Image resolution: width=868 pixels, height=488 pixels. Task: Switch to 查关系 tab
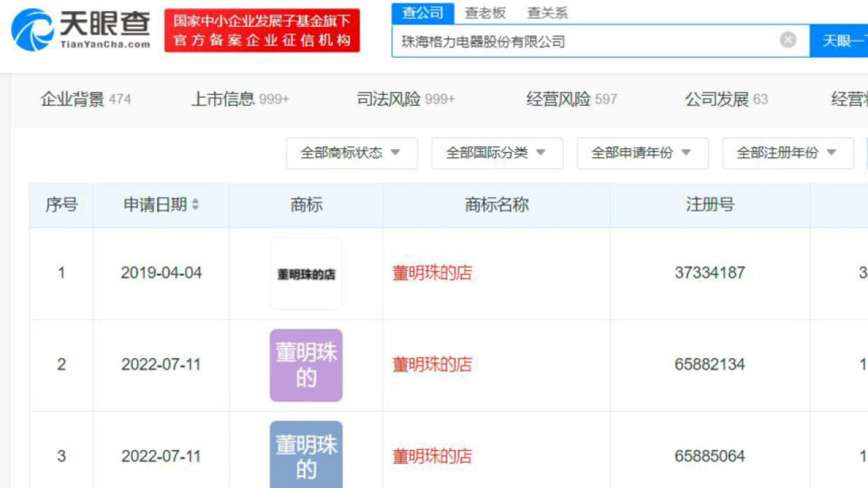(548, 13)
